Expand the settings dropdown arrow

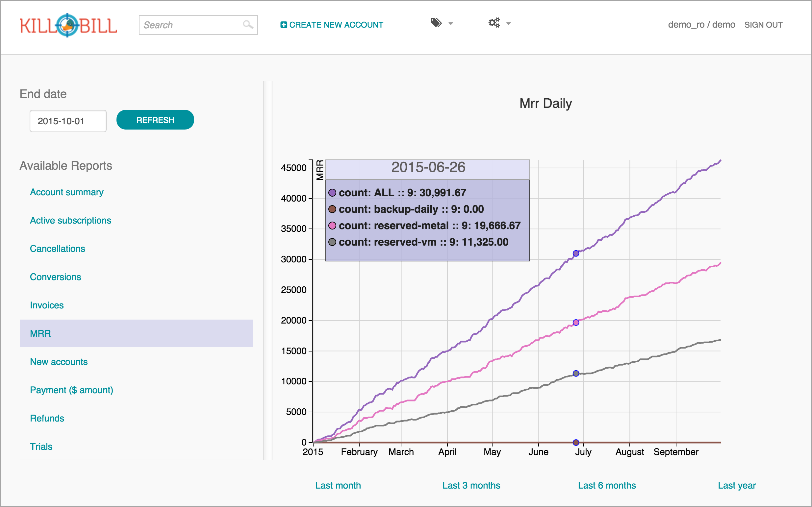pos(509,23)
